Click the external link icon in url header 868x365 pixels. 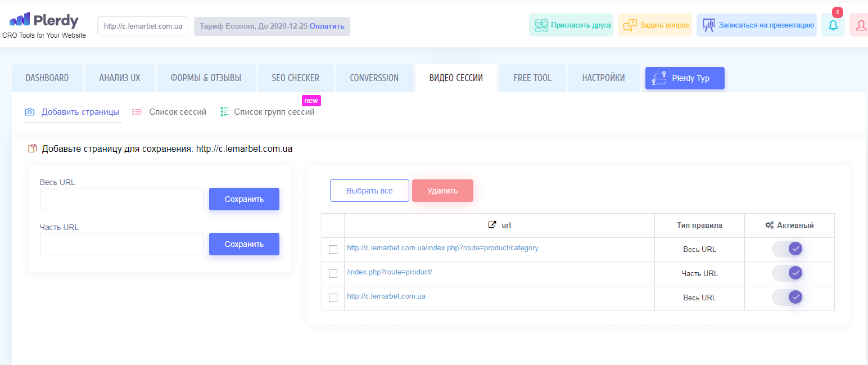(x=492, y=225)
